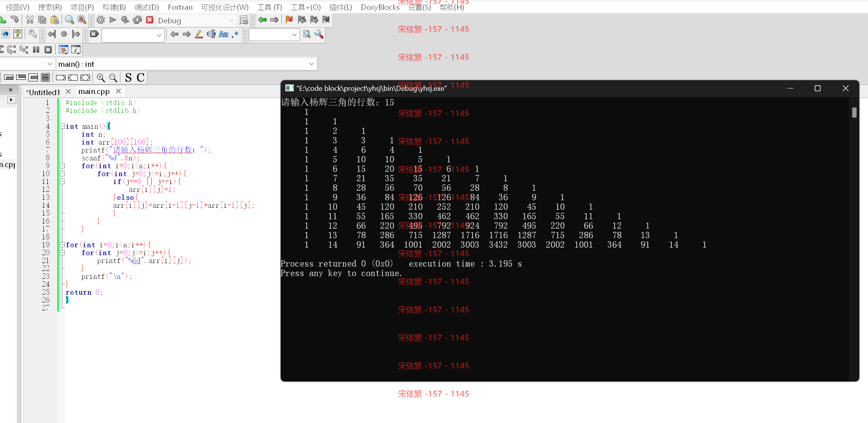
Task: Show the select target dialog icon
Action: 244,20
